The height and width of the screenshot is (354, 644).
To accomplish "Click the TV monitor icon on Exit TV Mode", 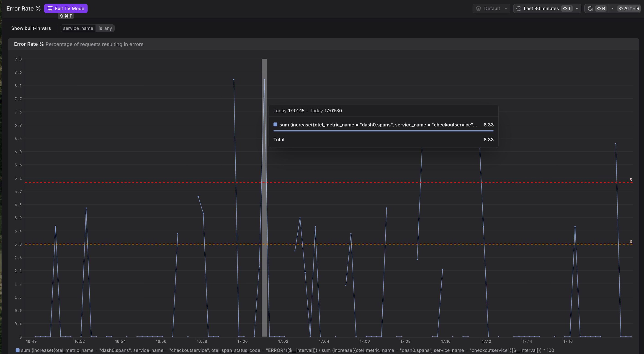I will [50, 8].
